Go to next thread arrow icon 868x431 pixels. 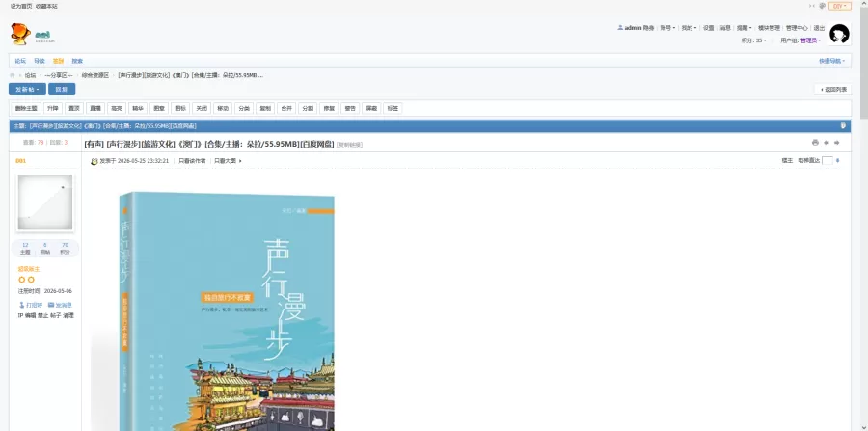point(836,143)
